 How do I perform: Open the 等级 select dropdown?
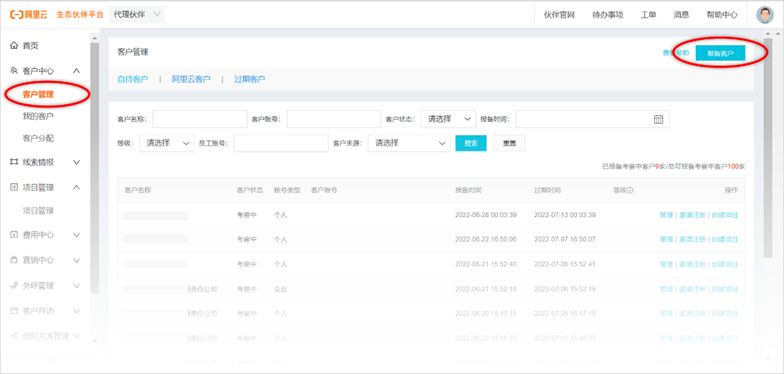(167, 143)
